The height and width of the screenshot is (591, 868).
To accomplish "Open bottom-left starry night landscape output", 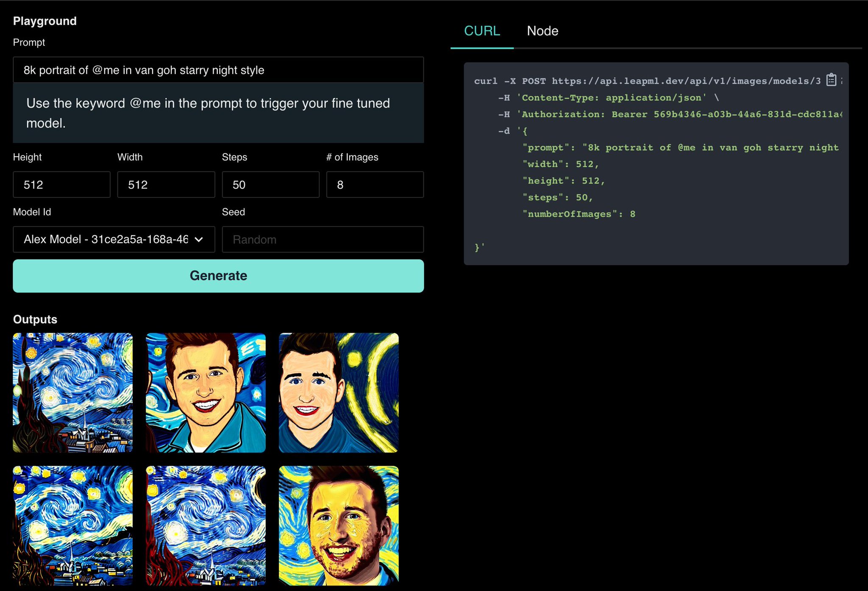I will pos(73,526).
